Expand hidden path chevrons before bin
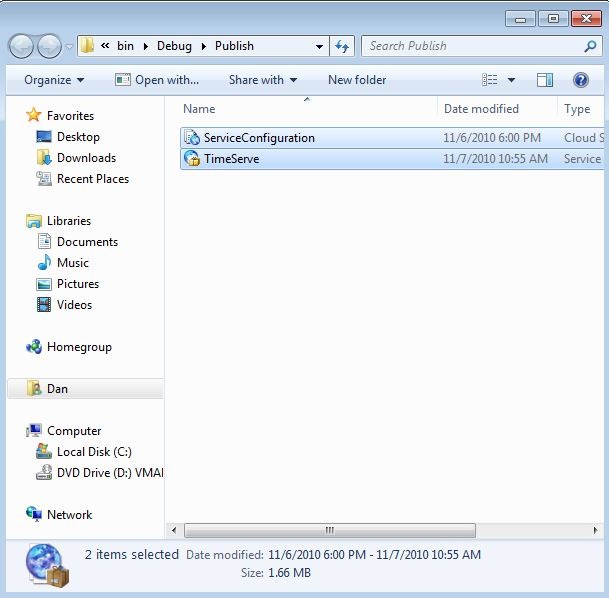The image size is (609, 598). tap(105, 46)
